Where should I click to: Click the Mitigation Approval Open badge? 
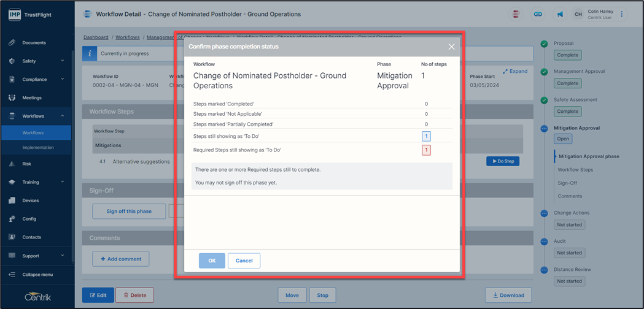[x=563, y=139]
